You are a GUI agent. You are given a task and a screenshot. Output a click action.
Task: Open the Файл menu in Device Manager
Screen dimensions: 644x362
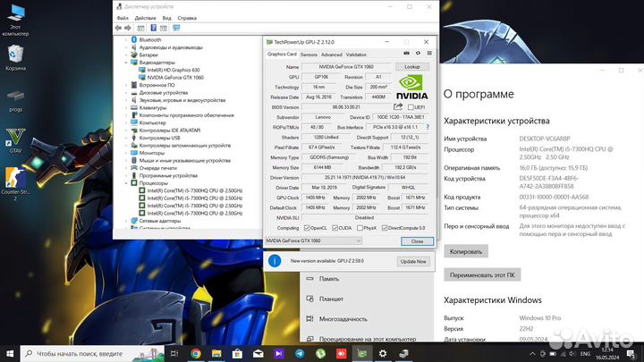click(x=123, y=18)
